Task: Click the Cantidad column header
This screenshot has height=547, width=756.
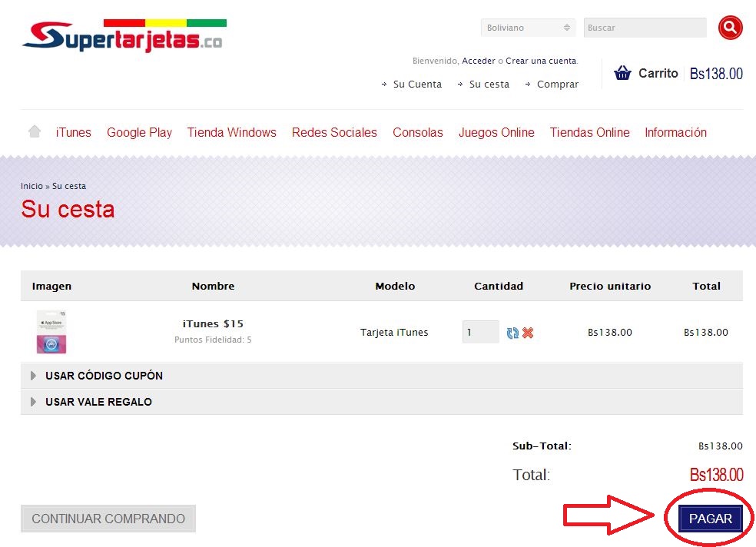Action: [499, 287]
